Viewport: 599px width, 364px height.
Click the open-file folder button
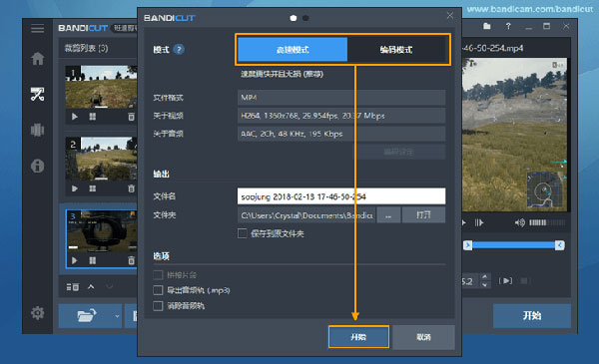click(86, 316)
